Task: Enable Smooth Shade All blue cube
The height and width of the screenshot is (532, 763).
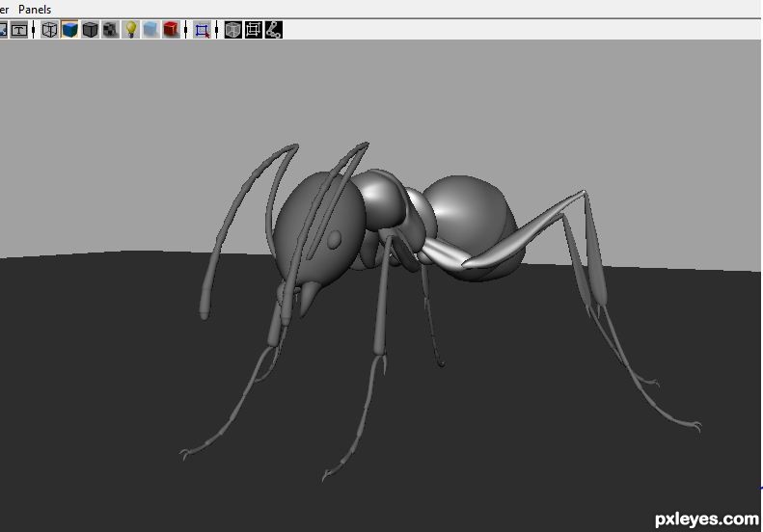Action: pos(70,30)
